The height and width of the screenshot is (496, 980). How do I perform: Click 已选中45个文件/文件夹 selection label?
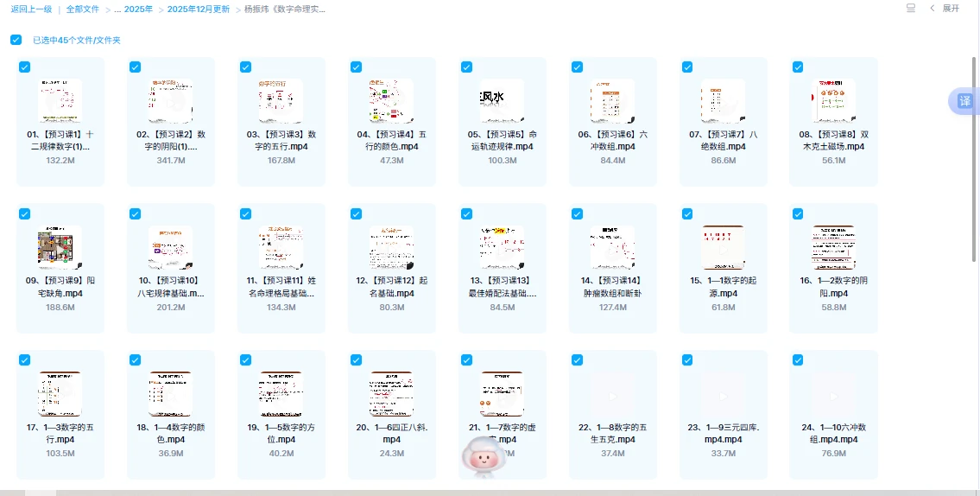click(77, 40)
